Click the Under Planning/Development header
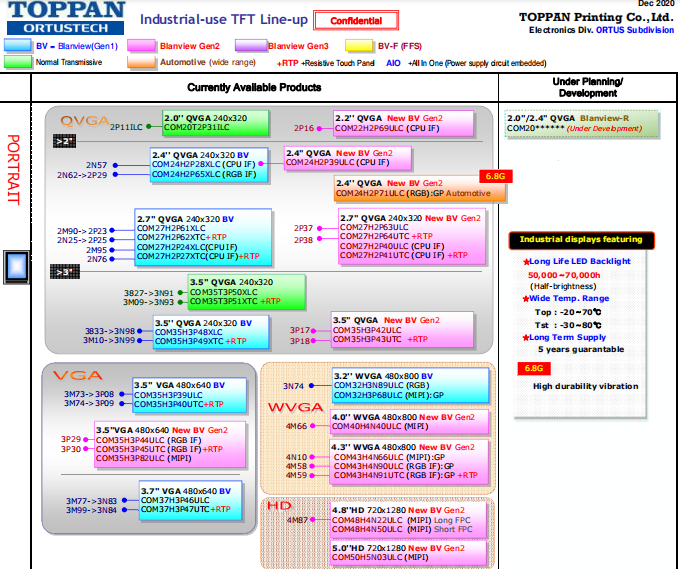This screenshot has height=569, width=680. pyautogui.click(x=588, y=87)
